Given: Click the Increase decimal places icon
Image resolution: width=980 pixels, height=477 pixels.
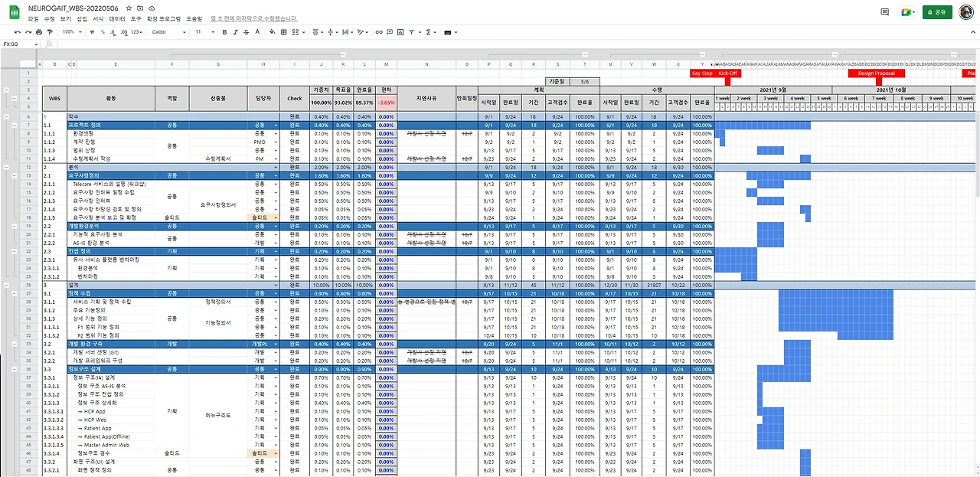Looking at the screenshot, I should pyautogui.click(x=124, y=32).
